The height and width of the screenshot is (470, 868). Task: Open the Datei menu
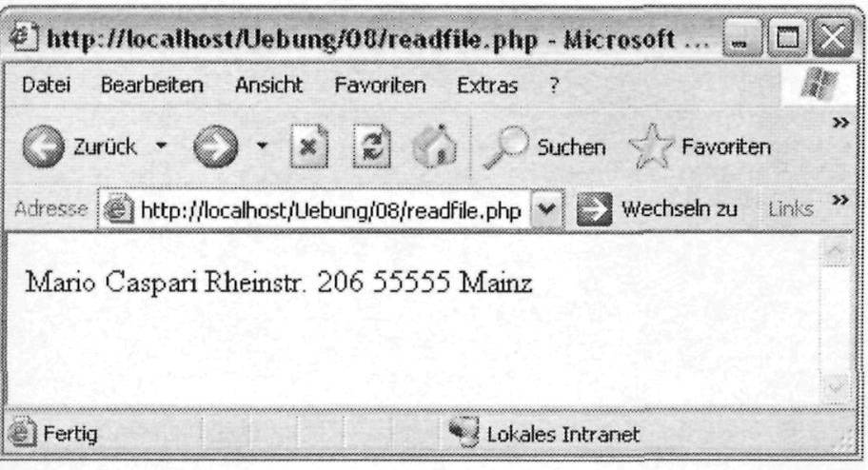tap(46, 86)
